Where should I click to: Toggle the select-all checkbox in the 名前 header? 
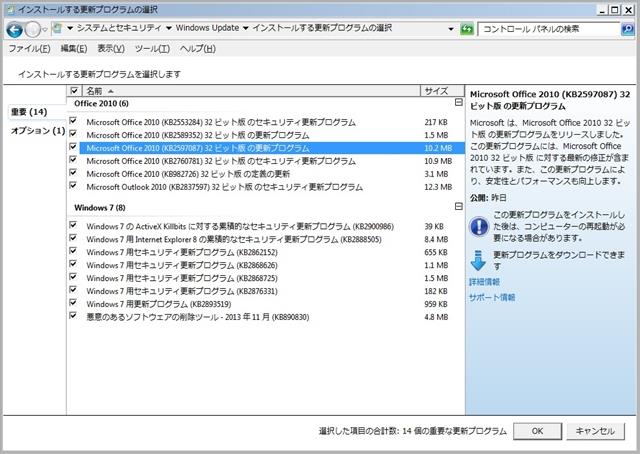coord(74,91)
